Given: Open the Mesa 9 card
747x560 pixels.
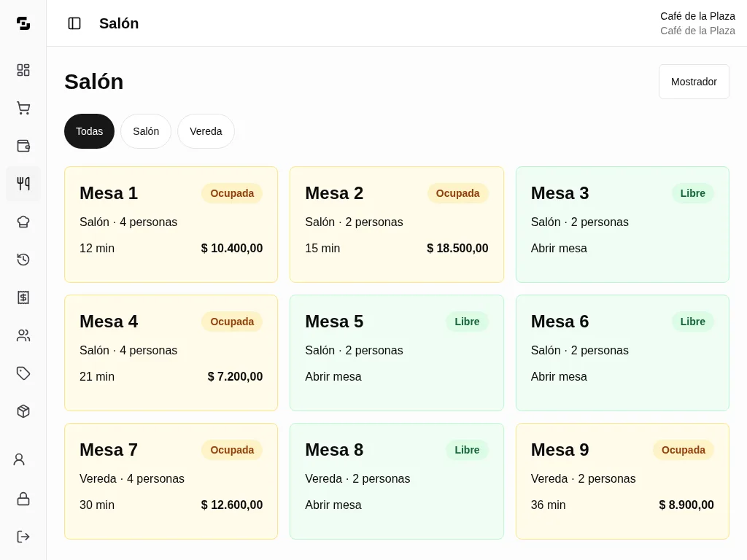Looking at the screenshot, I should coord(622,481).
